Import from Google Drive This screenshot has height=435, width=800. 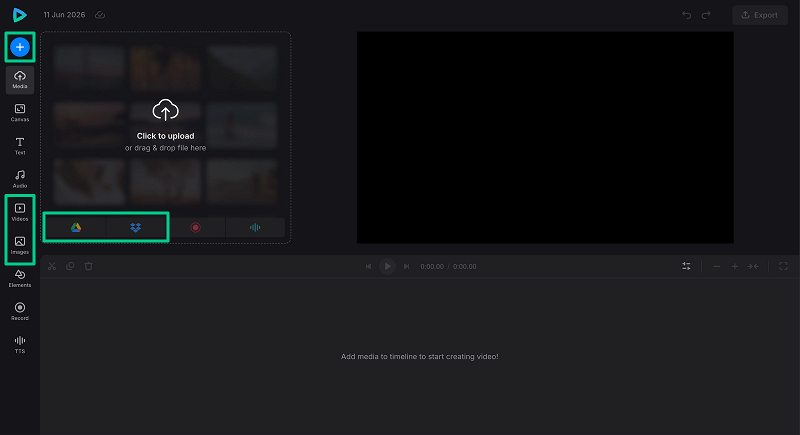pyautogui.click(x=76, y=227)
